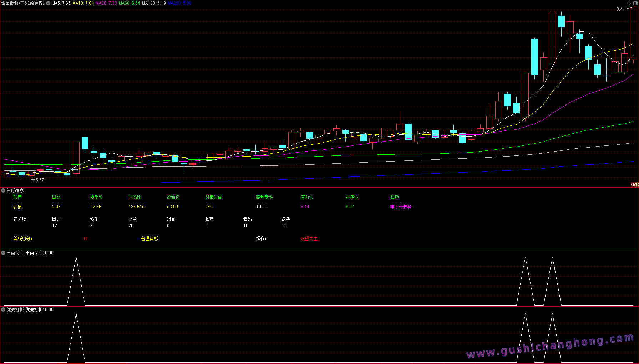Open the 优先打板 indicator dropdown arrow
Image resolution: width=639 pixels, height=364 pixels.
[3, 309]
